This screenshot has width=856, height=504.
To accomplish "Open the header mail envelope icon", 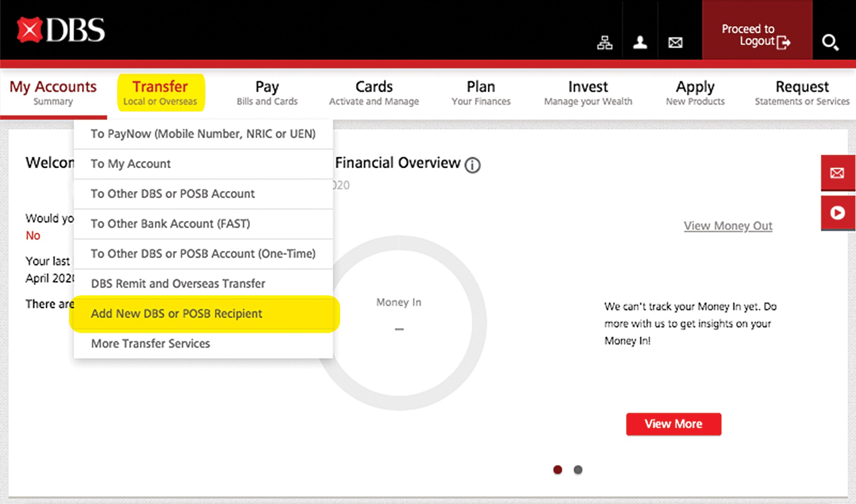I will [x=675, y=43].
